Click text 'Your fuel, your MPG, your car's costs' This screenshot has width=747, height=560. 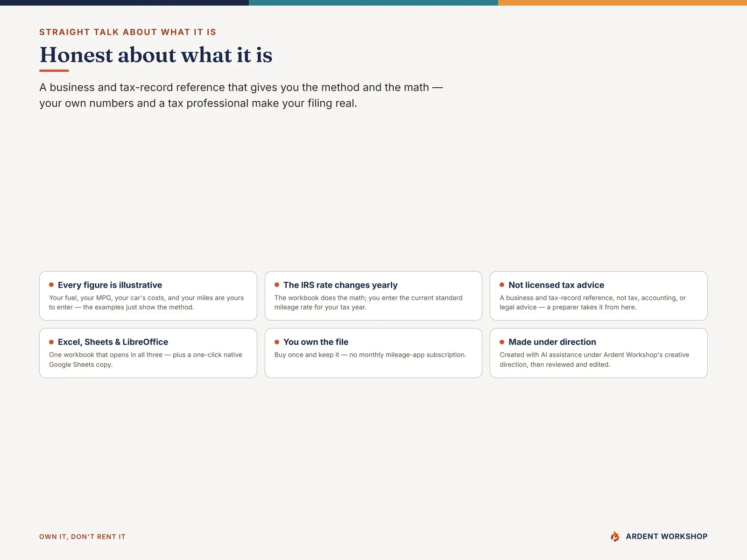coord(107,298)
